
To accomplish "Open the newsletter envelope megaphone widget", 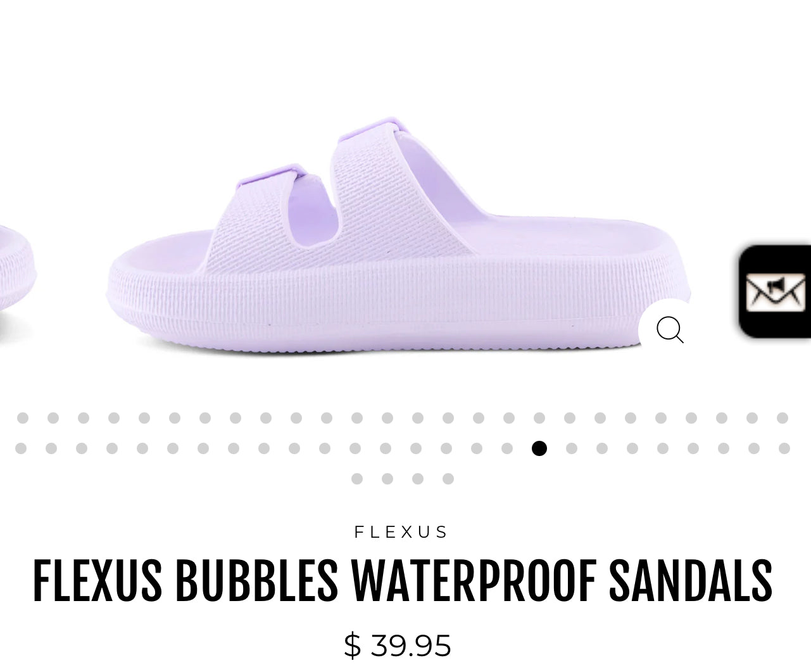I will pos(775,291).
